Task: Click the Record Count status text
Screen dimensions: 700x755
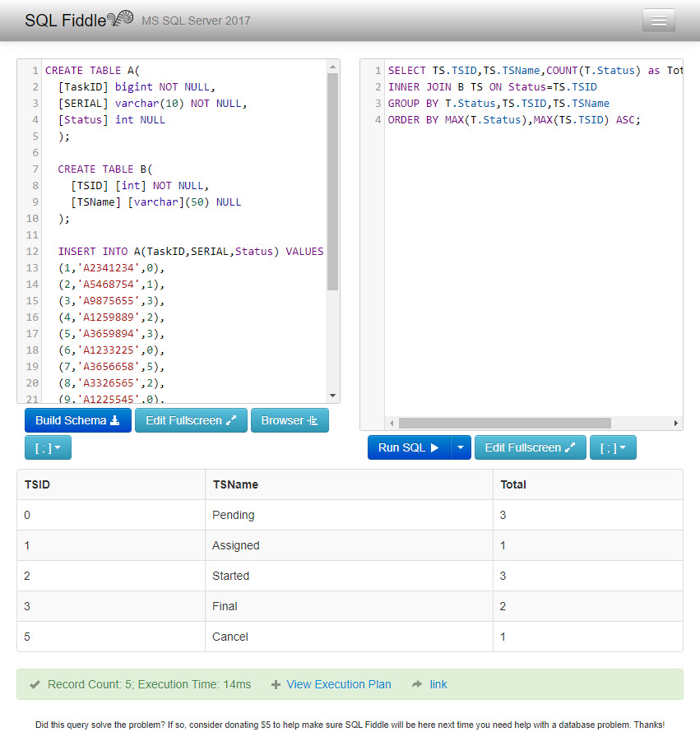Action: 149,684
